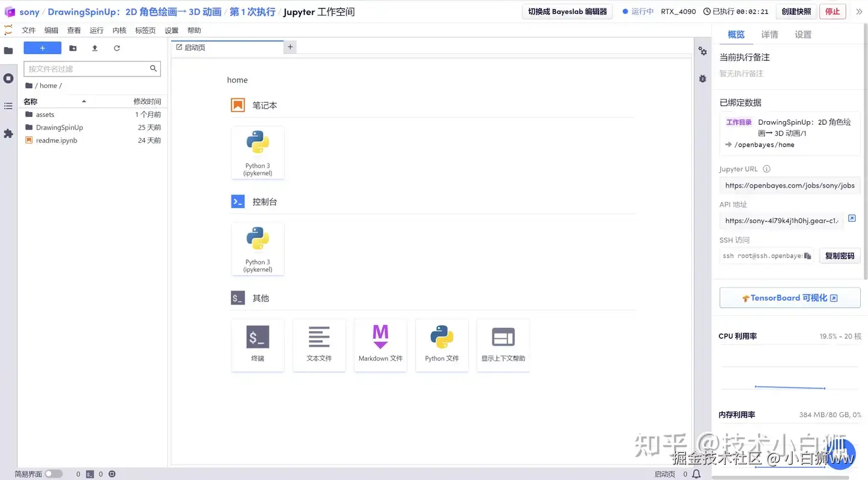Viewport: 868px width, 480px height.
Task: Open the 帮助 menu
Action: click(x=194, y=30)
